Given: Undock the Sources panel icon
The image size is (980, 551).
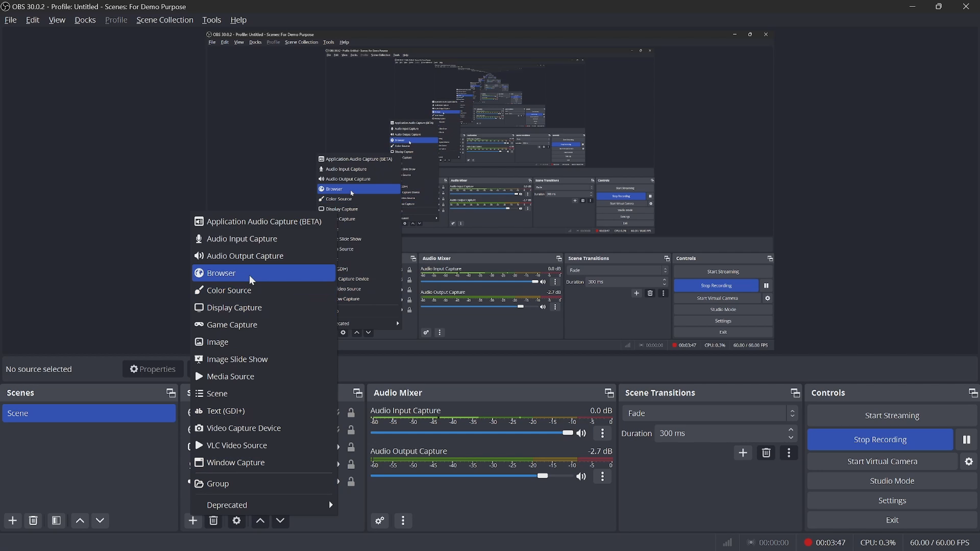Looking at the screenshot, I should tap(357, 393).
